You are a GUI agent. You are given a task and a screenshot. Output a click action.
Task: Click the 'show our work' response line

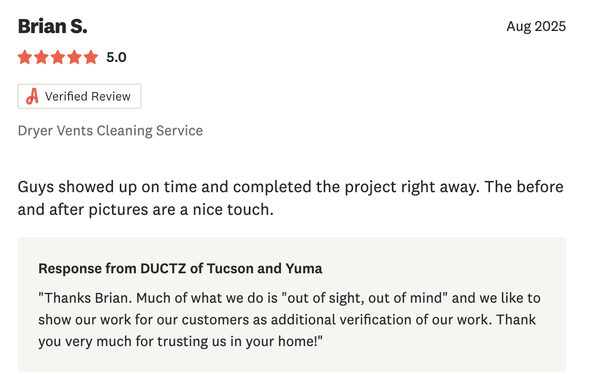tap(287, 320)
